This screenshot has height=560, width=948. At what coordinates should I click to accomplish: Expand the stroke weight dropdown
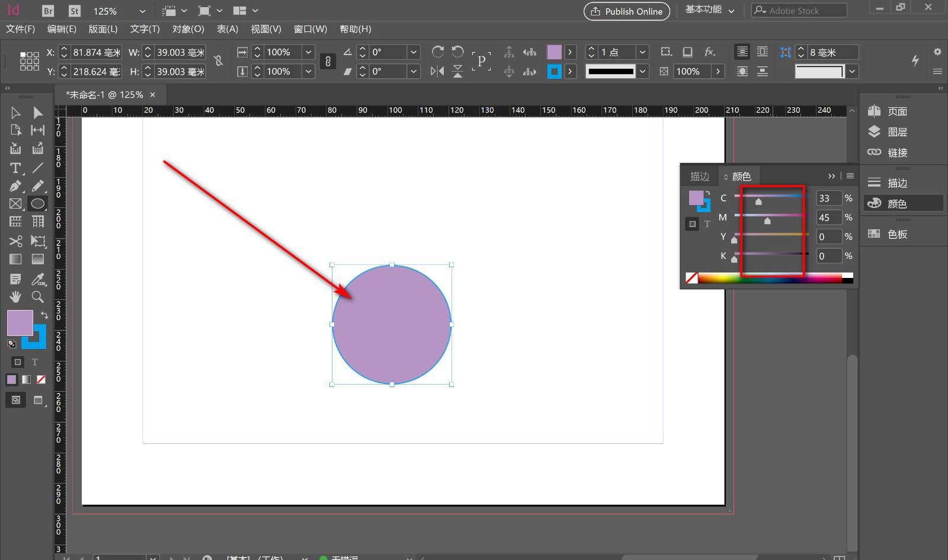pos(642,52)
